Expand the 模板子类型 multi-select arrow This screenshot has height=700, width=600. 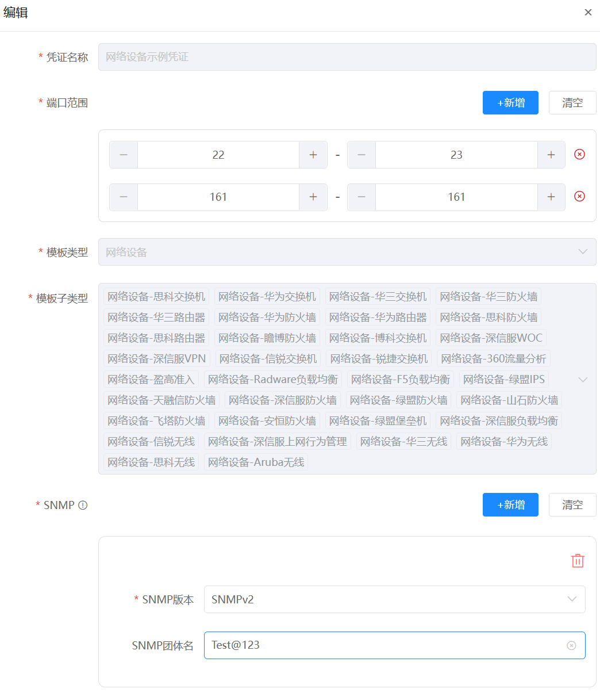click(x=583, y=379)
